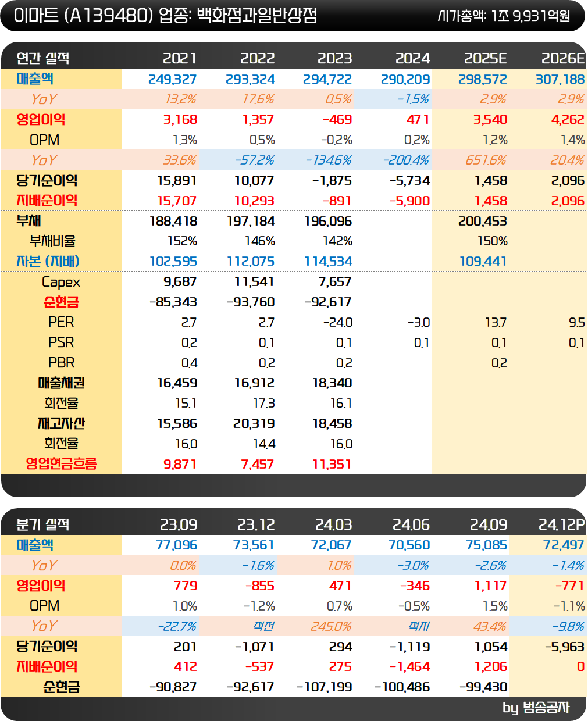Click operating profit 4,262 for 2026E
This screenshot has width=588, height=721.
[x=568, y=120]
